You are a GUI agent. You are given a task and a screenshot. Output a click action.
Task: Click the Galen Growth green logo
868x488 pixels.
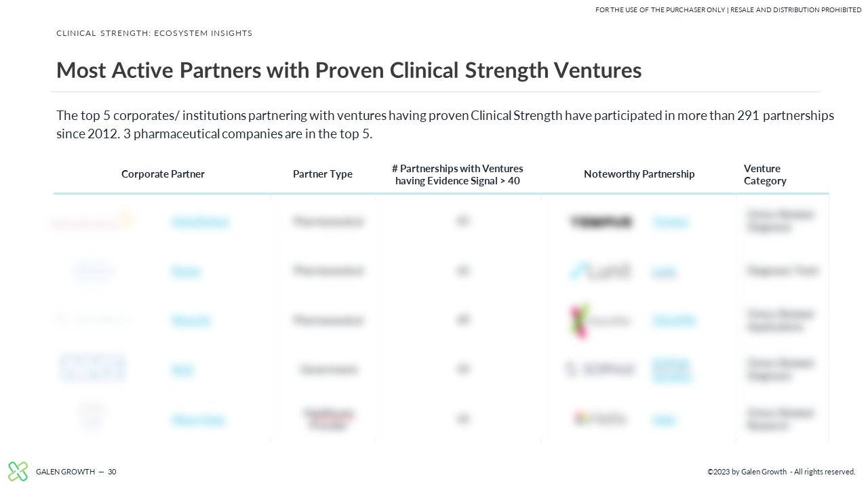18,471
